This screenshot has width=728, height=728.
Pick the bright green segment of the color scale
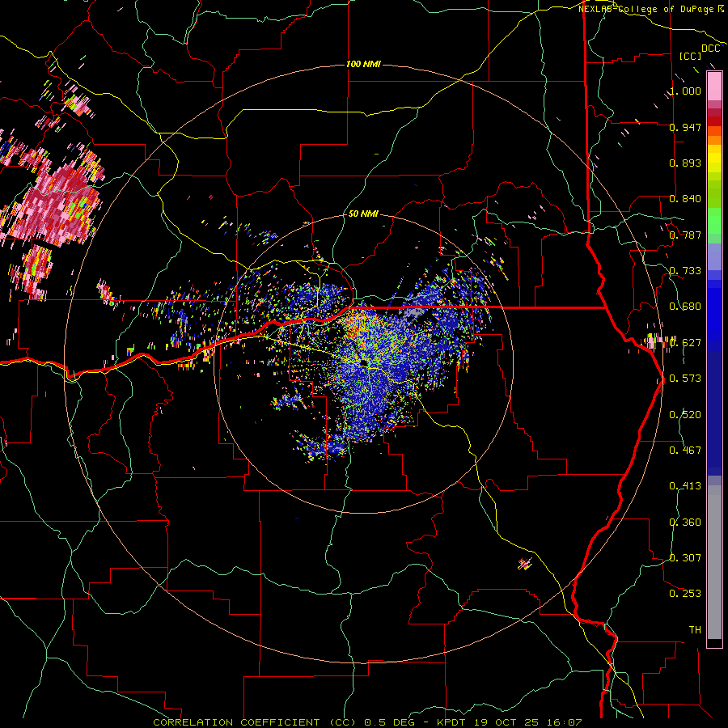click(714, 221)
